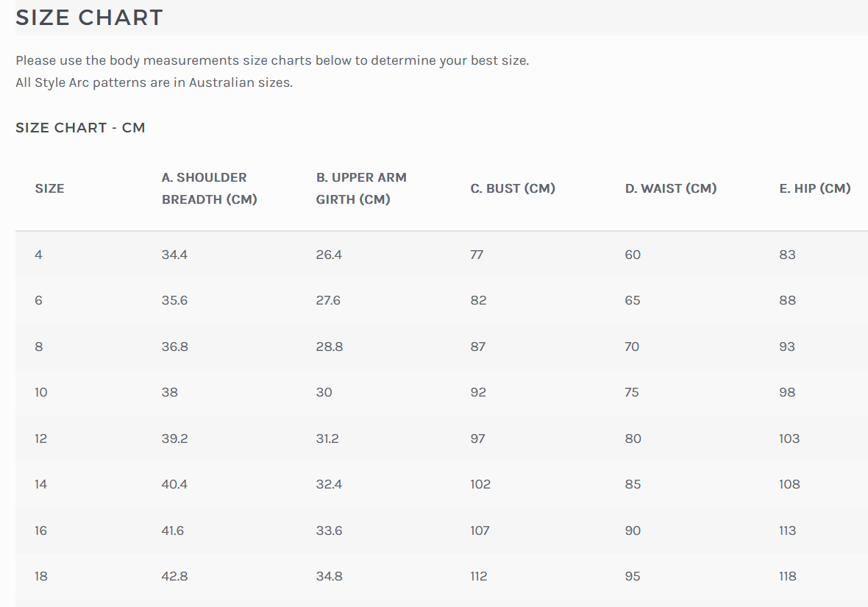Click the D. Waist (CM) column header

coord(670,188)
